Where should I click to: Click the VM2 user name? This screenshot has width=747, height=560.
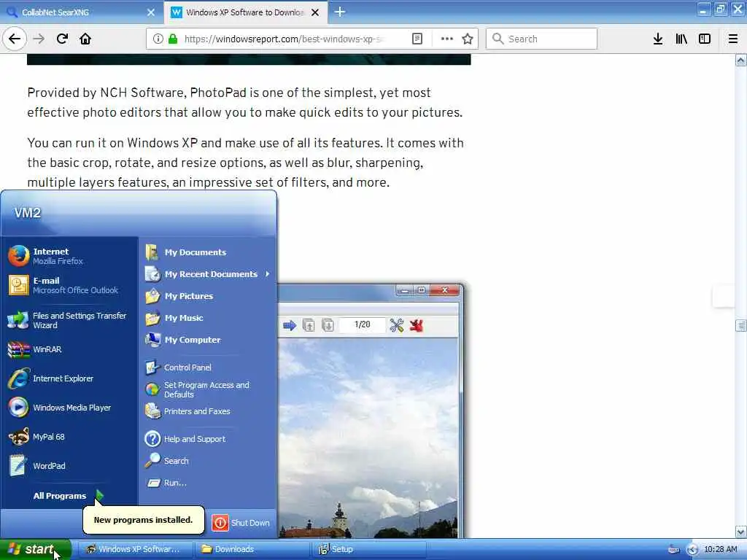point(28,212)
